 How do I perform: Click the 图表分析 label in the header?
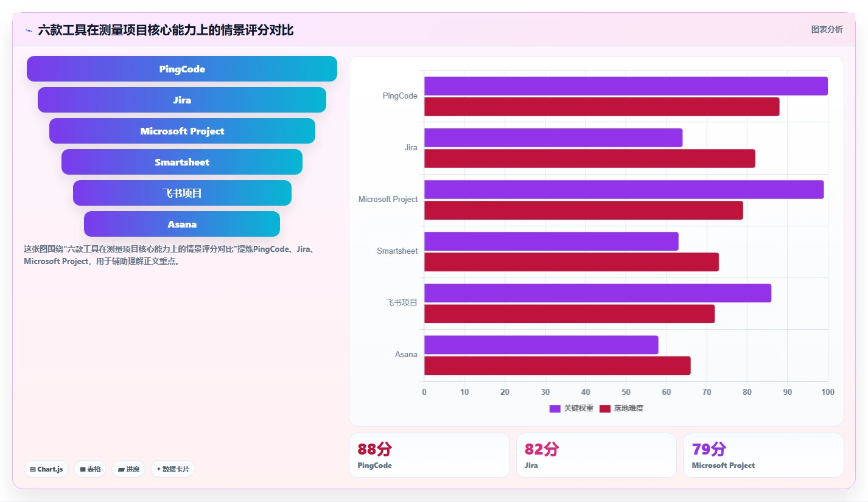click(x=827, y=29)
